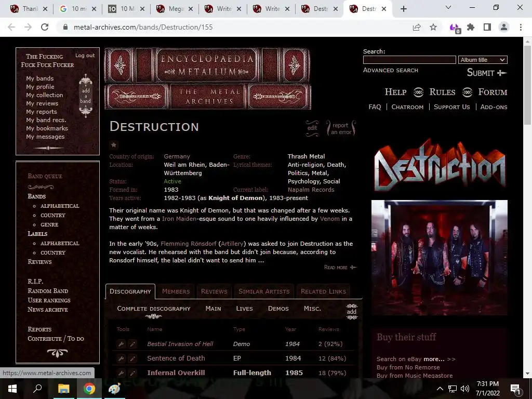Select Complete discography sub-tab
Viewport: 532px width, 399px height.
[x=154, y=309]
